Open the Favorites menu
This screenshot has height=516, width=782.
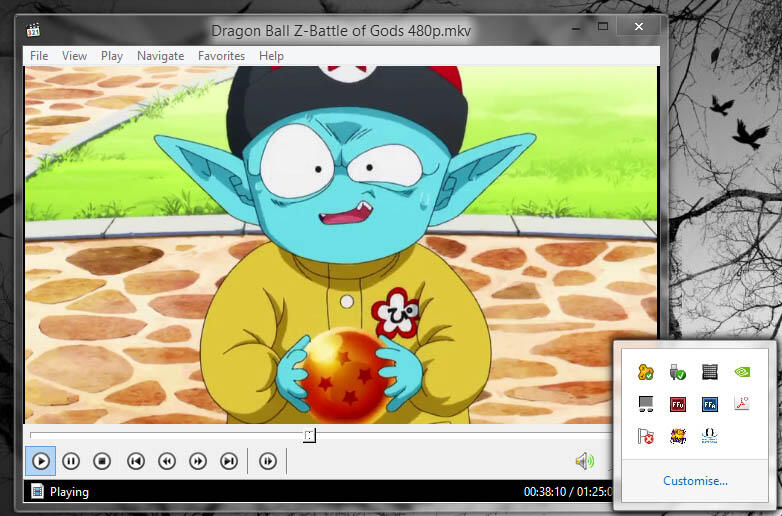point(221,56)
